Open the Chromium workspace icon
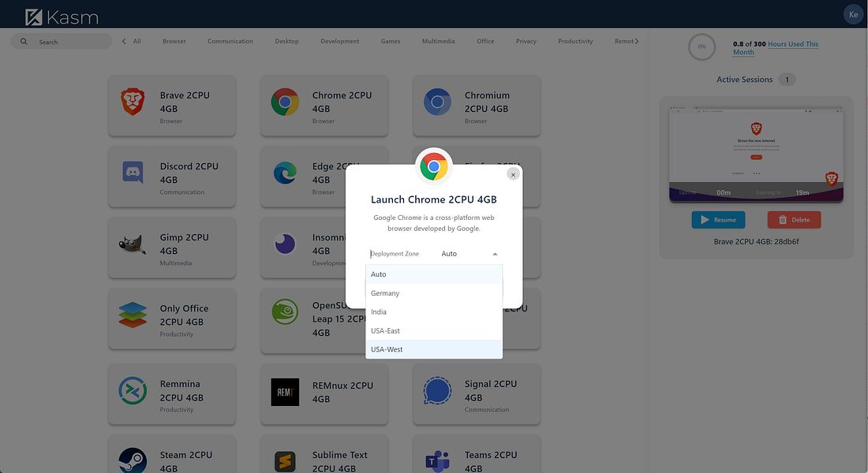Image resolution: width=868 pixels, height=473 pixels. tap(436, 102)
